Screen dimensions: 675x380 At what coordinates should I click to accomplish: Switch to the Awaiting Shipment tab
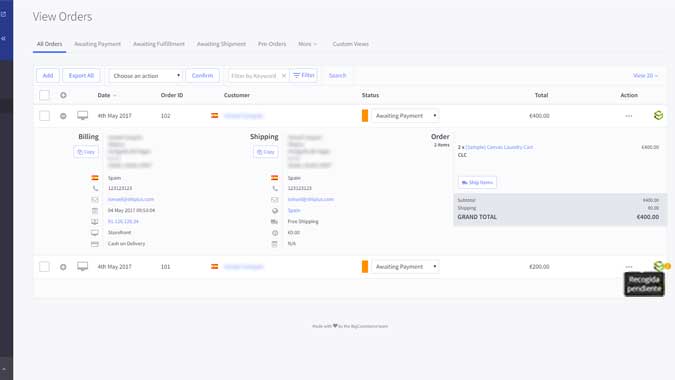(x=221, y=44)
